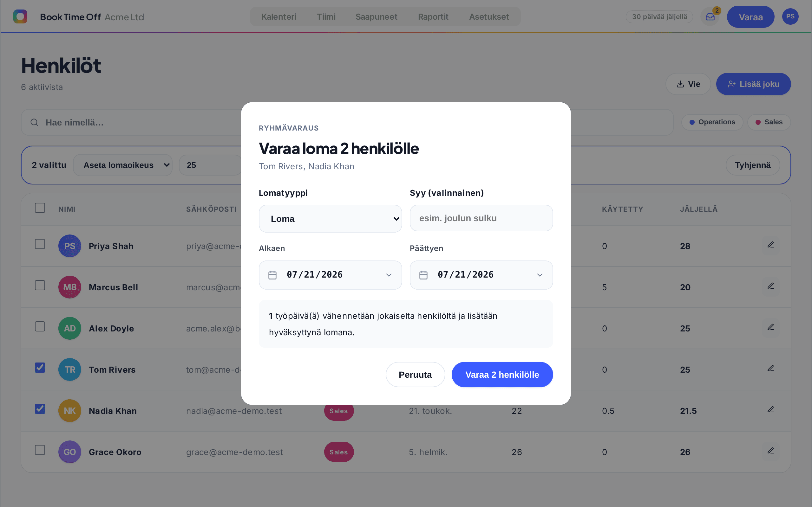Viewport: 812px width, 507px height.
Task: Confirm with Varaa 2 henkilölle button
Action: [502, 375]
